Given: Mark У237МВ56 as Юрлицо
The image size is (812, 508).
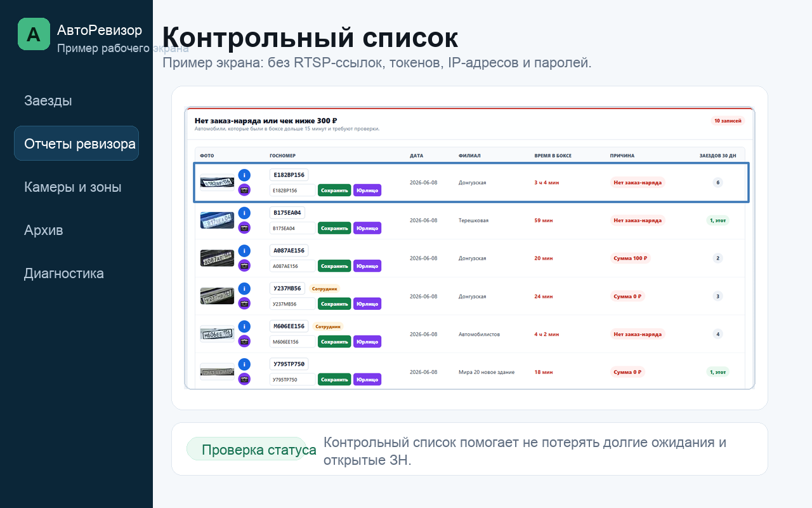Looking at the screenshot, I should coord(367,304).
